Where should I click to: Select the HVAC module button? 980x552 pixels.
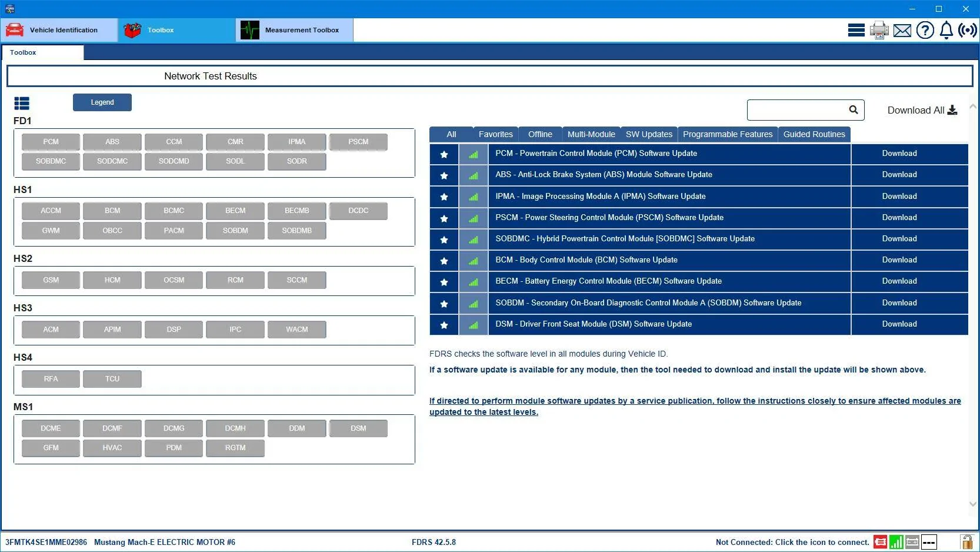click(x=112, y=448)
